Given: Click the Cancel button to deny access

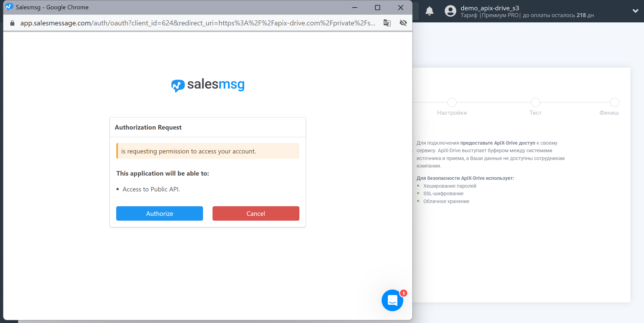Looking at the screenshot, I should (256, 213).
